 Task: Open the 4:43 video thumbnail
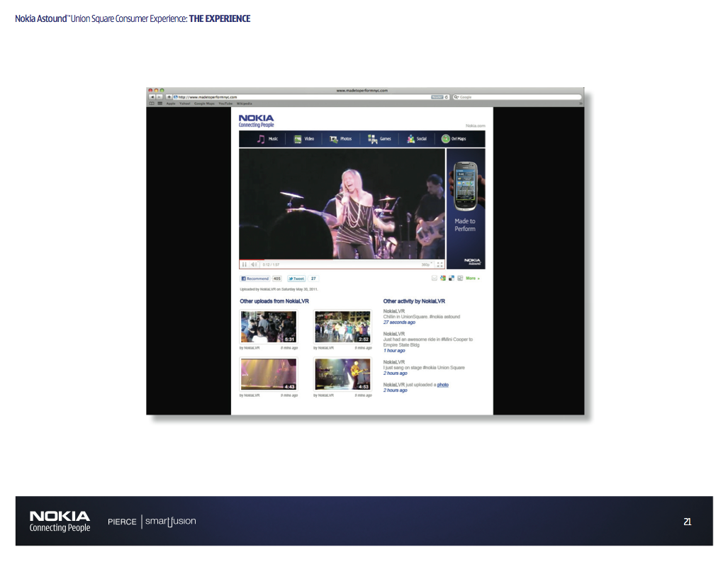pyautogui.click(x=269, y=374)
